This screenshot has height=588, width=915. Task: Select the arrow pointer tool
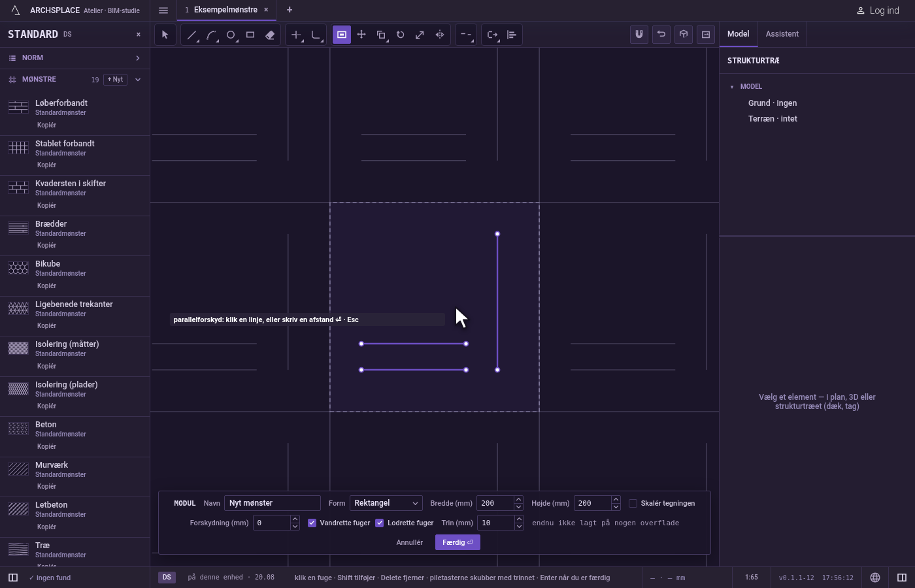tap(165, 35)
